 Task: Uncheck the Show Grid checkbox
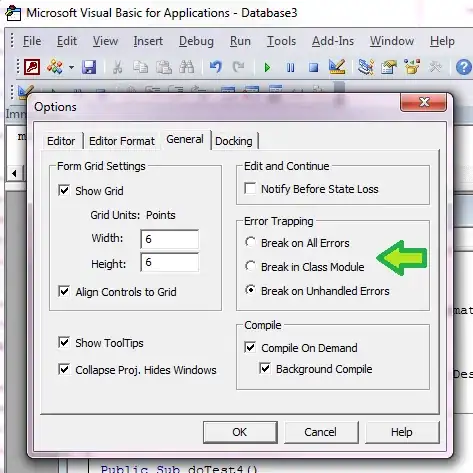coord(64,190)
